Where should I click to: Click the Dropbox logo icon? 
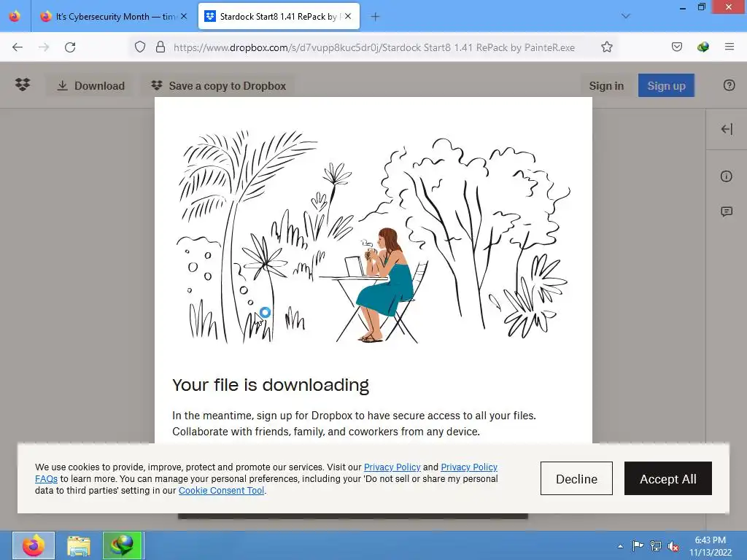pyautogui.click(x=23, y=85)
